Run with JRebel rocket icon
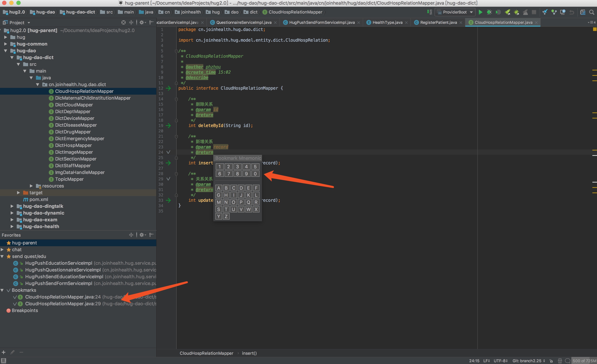 [x=507, y=12]
